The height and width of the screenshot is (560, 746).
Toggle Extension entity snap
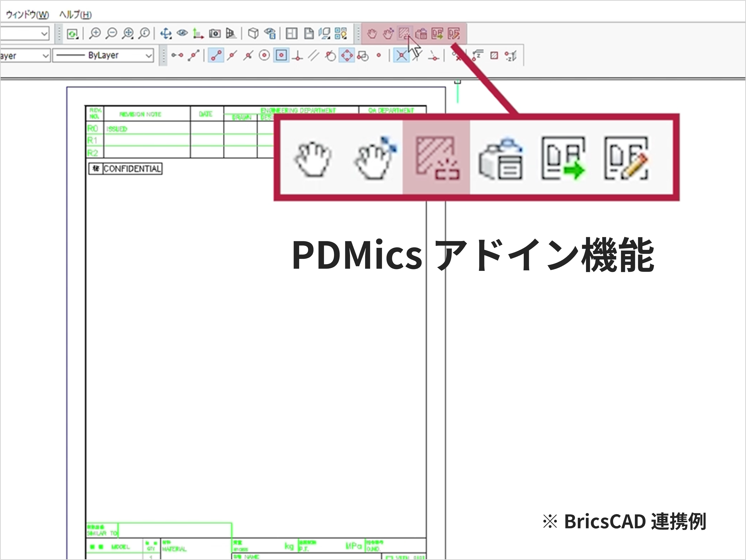pos(434,56)
